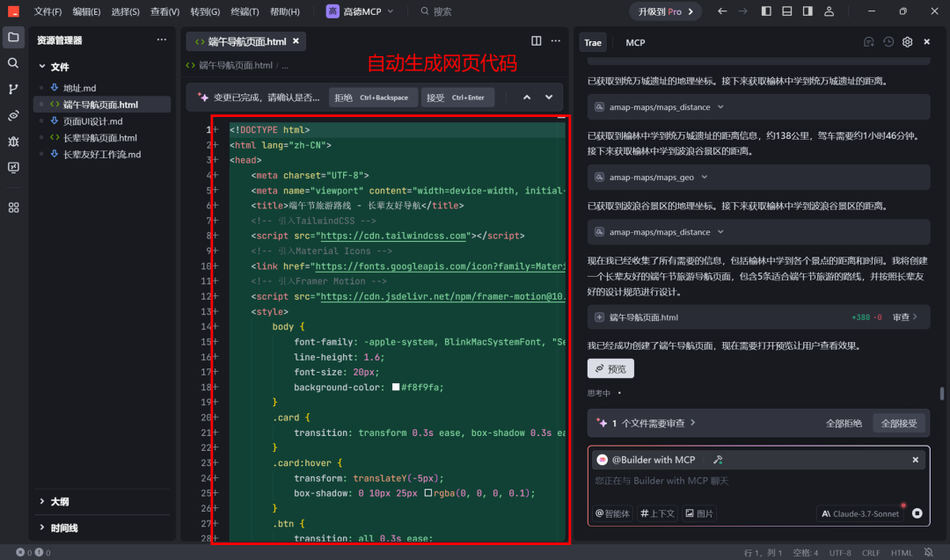
Task: Open the 文件(F) menu
Action: coord(47,11)
